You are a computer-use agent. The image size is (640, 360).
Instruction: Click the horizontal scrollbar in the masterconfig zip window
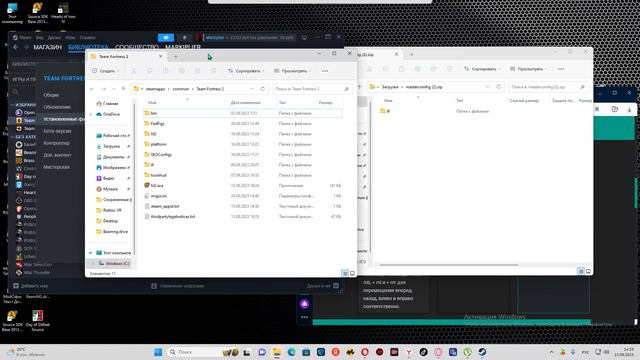click(449, 265)
